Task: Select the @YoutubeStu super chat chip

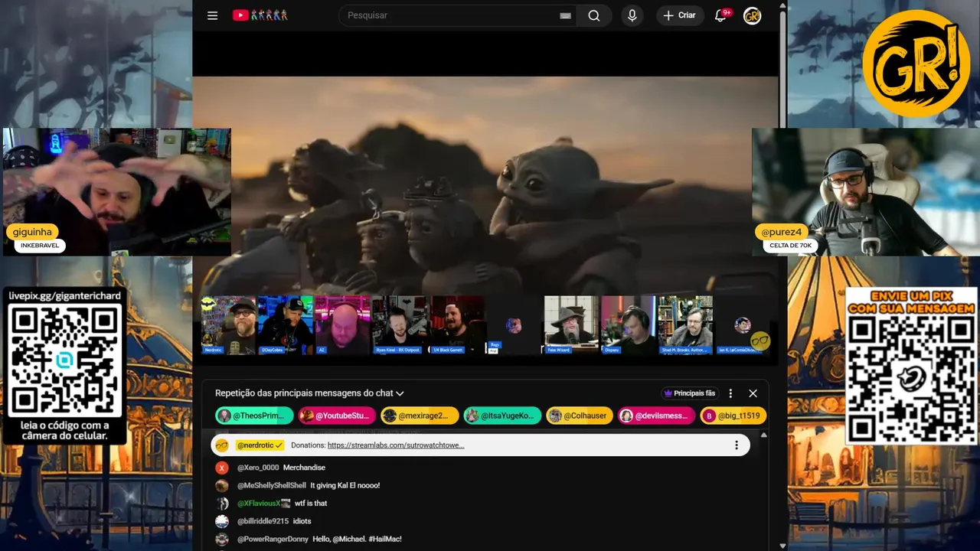Action: pos(337,416)
